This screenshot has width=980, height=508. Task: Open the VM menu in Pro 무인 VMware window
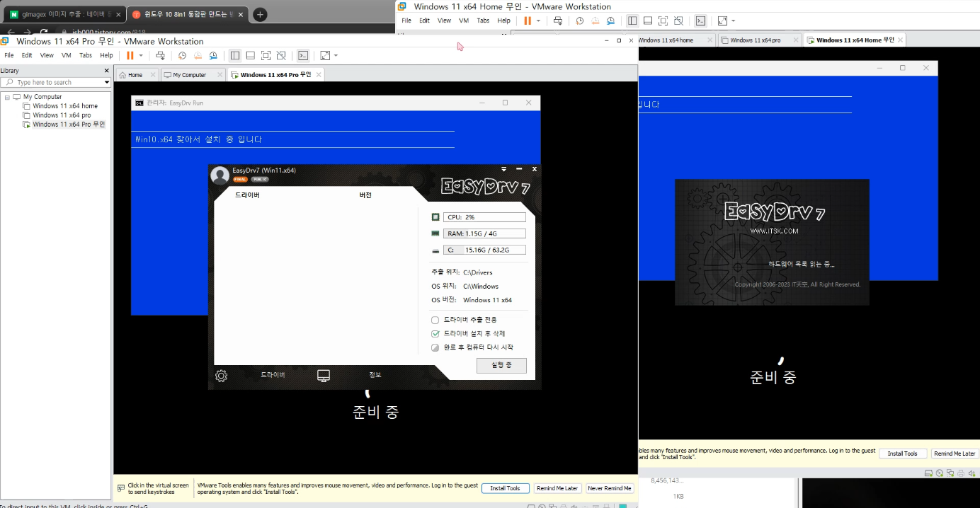click(67, 55)
